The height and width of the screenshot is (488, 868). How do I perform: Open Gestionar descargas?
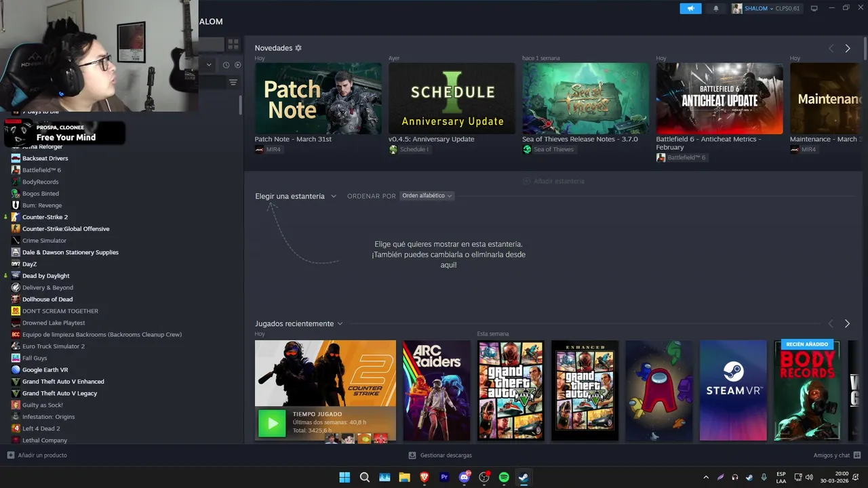440,455
